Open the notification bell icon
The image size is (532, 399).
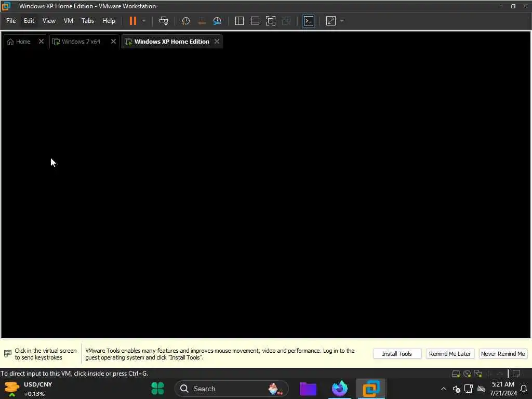(524, 389)
